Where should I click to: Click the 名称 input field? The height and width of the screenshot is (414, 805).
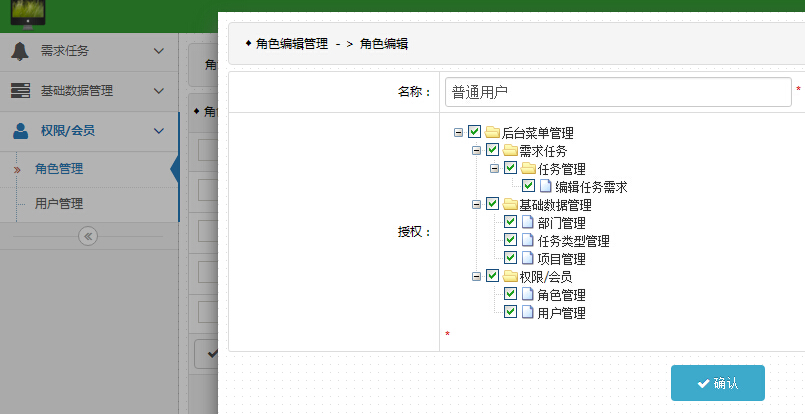(618, 92)
